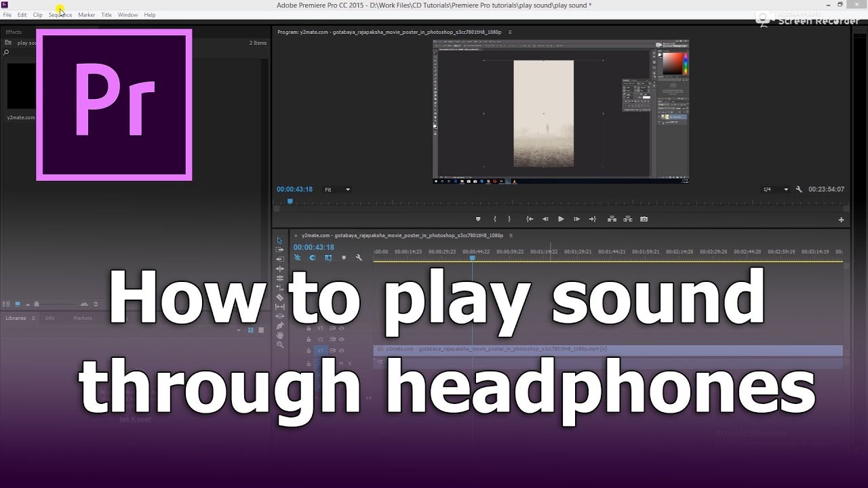
Task: Toggle V3 track output eye
Action: 342,328
